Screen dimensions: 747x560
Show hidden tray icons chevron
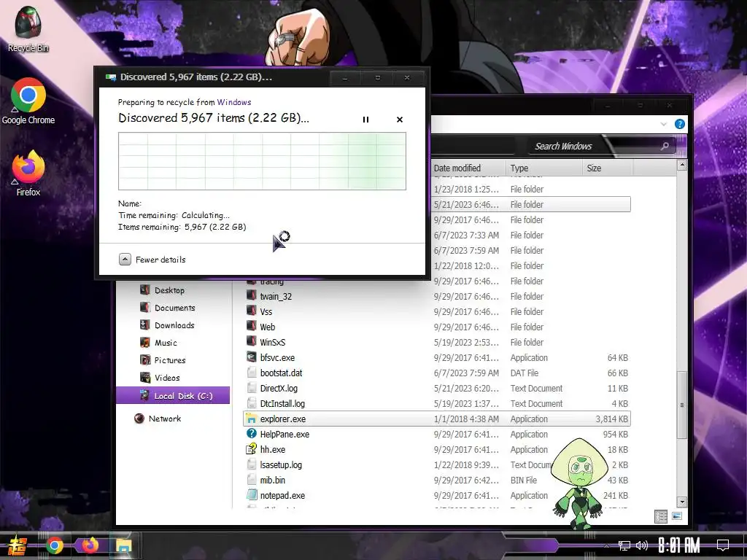coord(606,546)
